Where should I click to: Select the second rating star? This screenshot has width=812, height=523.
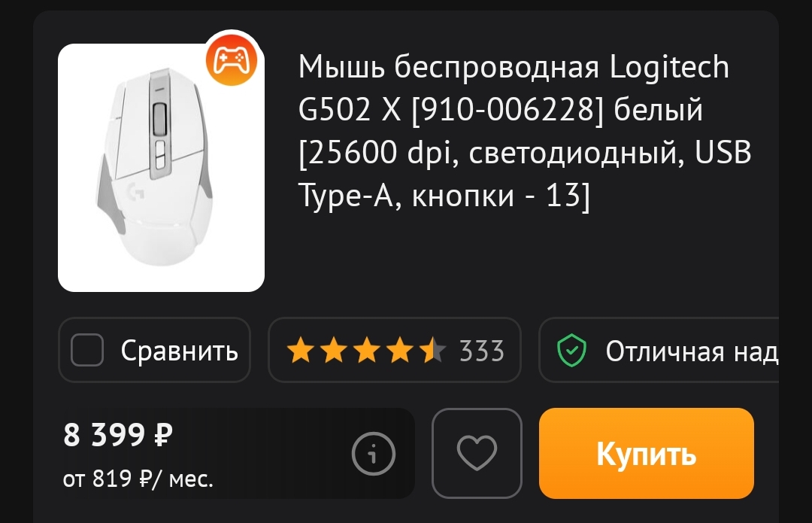pos(334,350)
